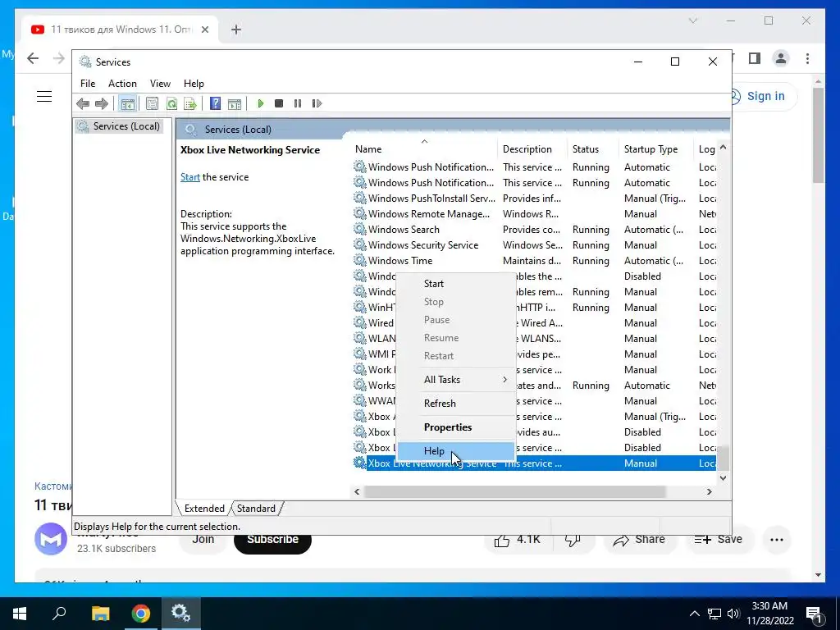Click the down arrow of services list scrollbar
Image resolution: width=840 pixels, height=630 pixels.
724,478
